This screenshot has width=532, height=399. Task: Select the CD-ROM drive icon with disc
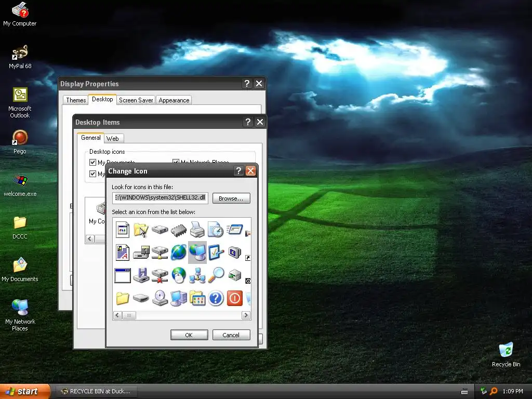tap(160, 298)
